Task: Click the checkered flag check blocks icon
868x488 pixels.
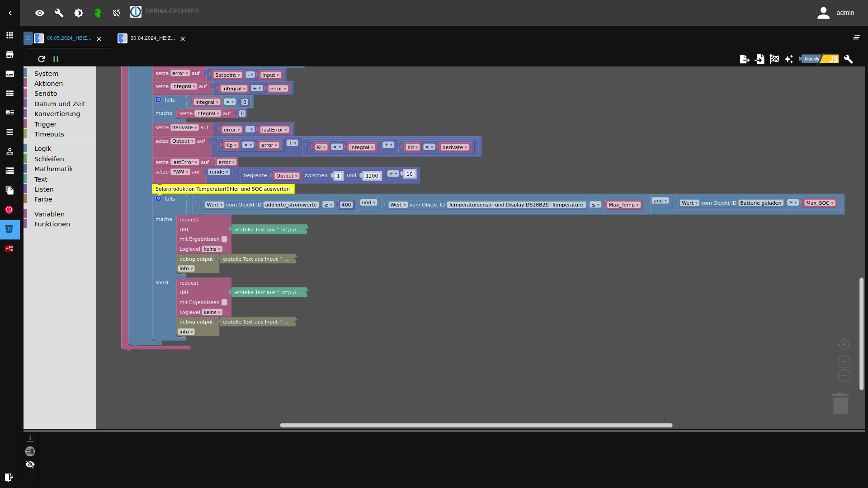Action: click(x=774, y=59)
